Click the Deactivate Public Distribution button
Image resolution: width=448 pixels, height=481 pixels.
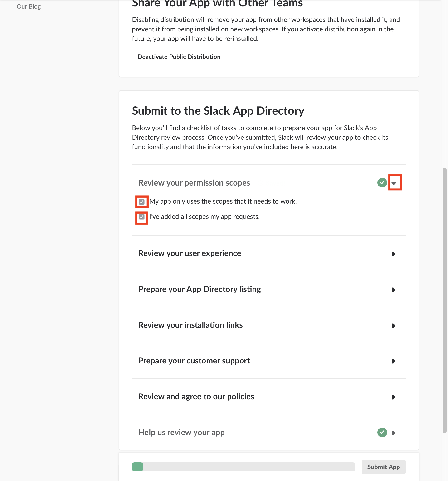pos(179,57)
